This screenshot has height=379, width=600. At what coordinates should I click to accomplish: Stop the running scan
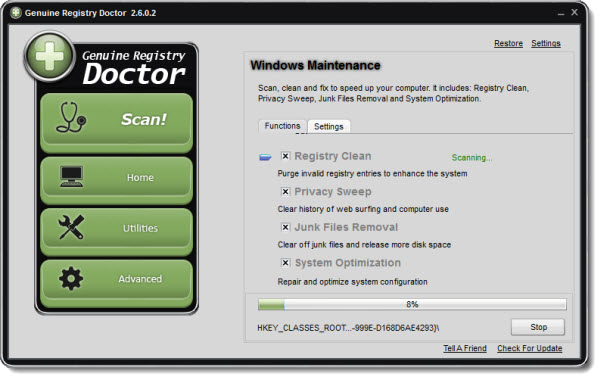(x=538, y=327)
